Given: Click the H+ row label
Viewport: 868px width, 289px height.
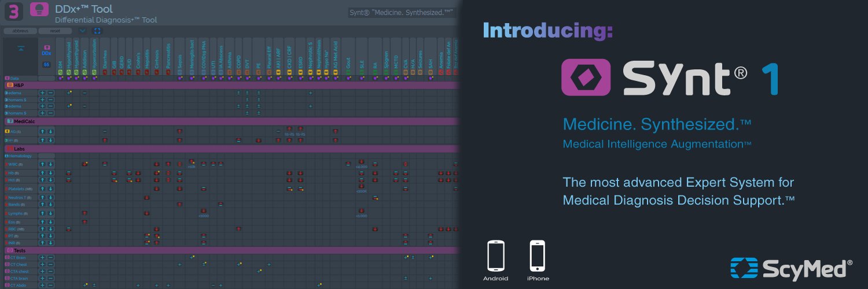Looking at the screenshot, I should 12,140.
